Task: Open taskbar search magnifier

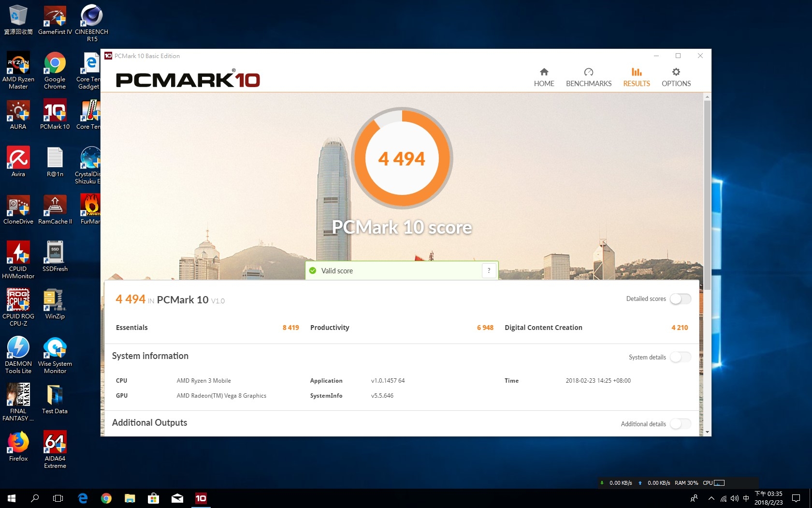Action: (x=35, y=498)
